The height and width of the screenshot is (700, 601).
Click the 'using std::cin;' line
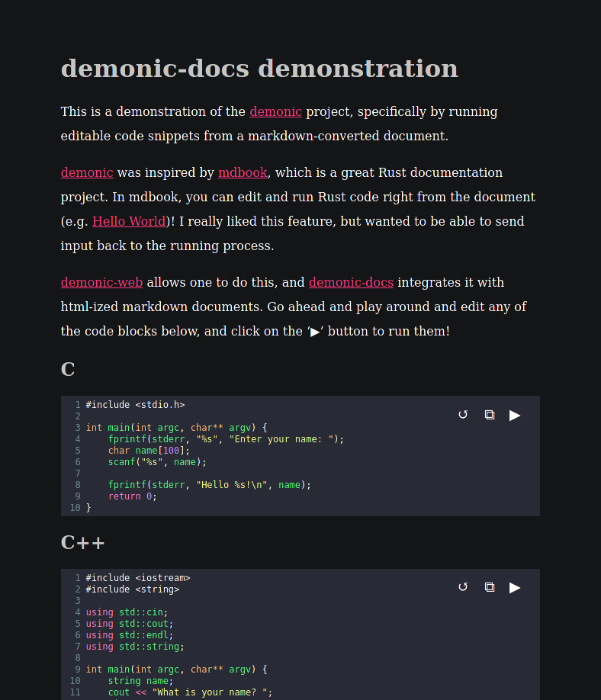point(127,612)
